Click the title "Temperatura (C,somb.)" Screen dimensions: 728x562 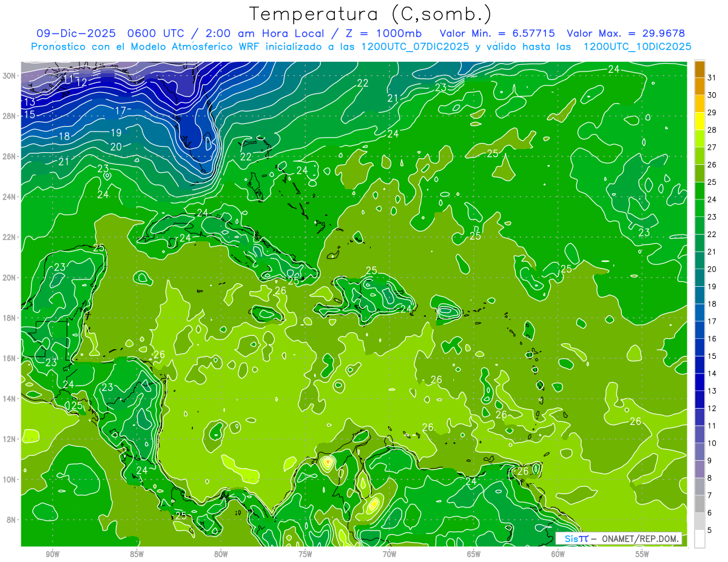[371, 15]
